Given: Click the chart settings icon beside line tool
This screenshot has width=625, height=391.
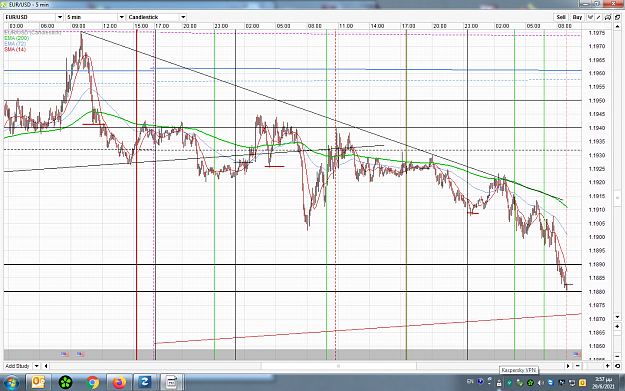Looking at the screenshot, I should [x=608, y=17].
